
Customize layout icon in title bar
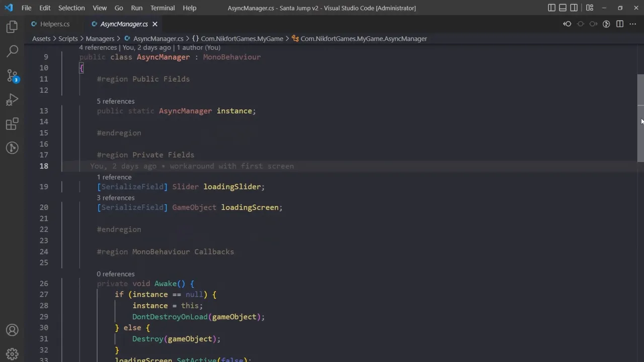tap(590, 8)
